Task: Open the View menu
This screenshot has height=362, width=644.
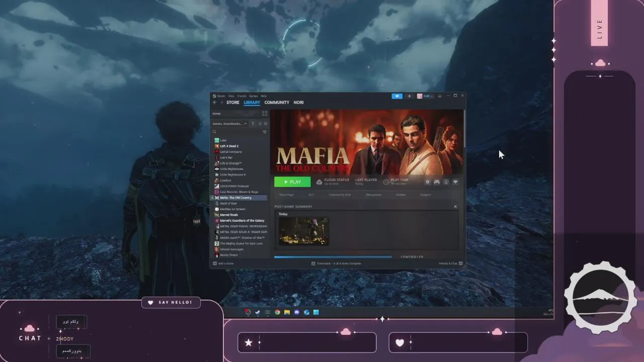Action: [231, 96]
